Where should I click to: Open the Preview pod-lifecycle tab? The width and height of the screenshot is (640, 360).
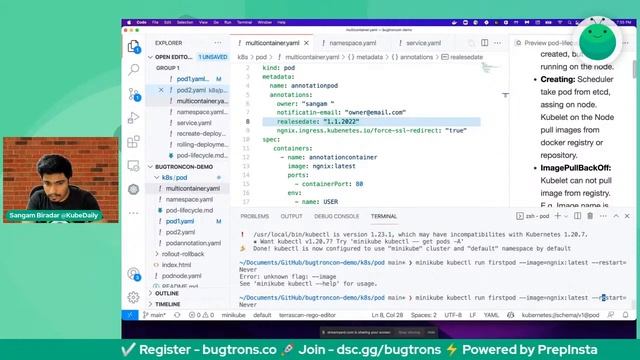tap(545, 43)
